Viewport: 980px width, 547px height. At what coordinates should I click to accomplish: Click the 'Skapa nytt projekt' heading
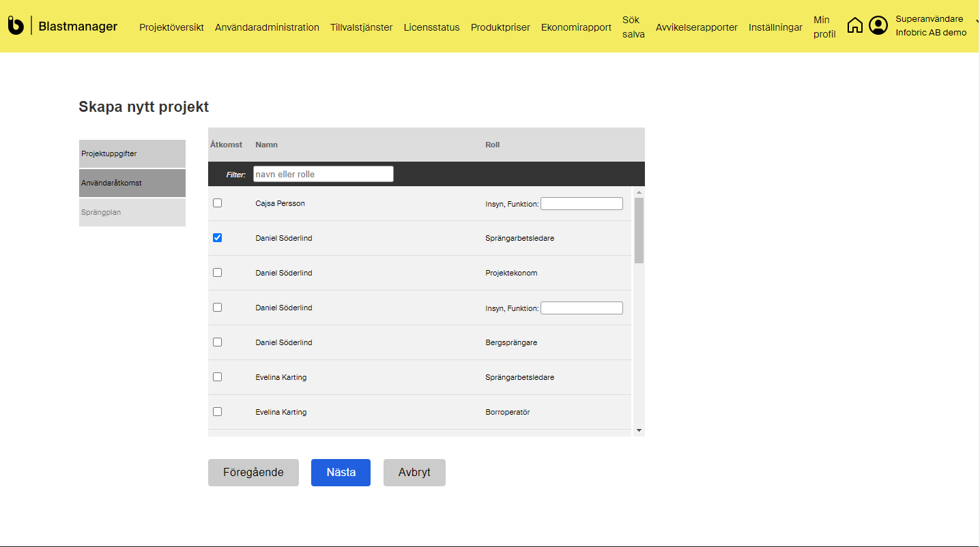(144, 106)
